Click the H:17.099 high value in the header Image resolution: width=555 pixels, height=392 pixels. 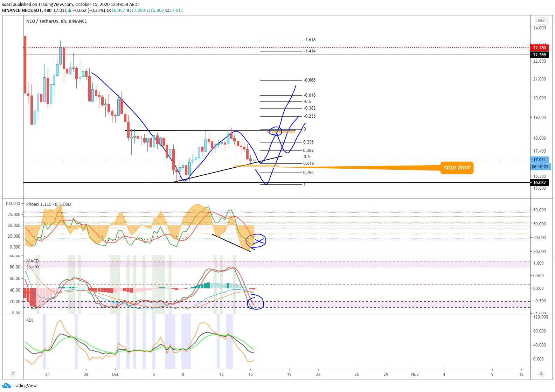point(136,10)
